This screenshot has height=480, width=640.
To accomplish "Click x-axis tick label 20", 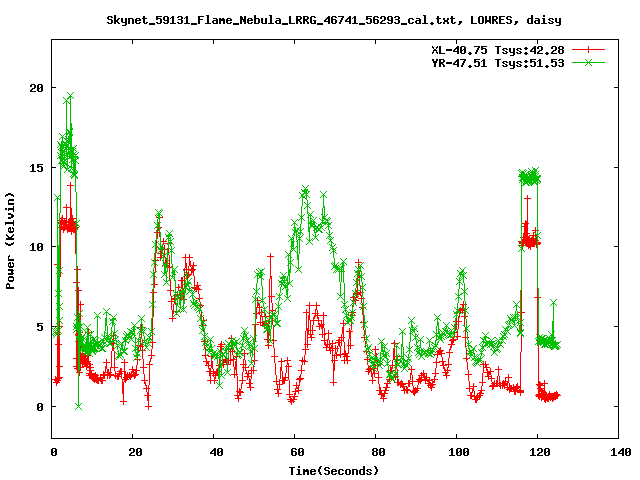I will click(x=135, y=452).
